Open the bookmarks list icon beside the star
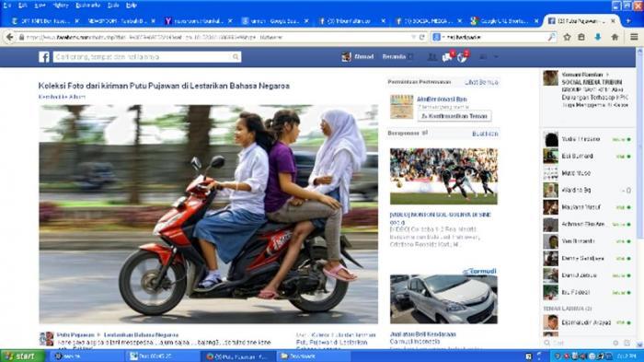Viewport: 644px width, 362px height. (581, 37)
